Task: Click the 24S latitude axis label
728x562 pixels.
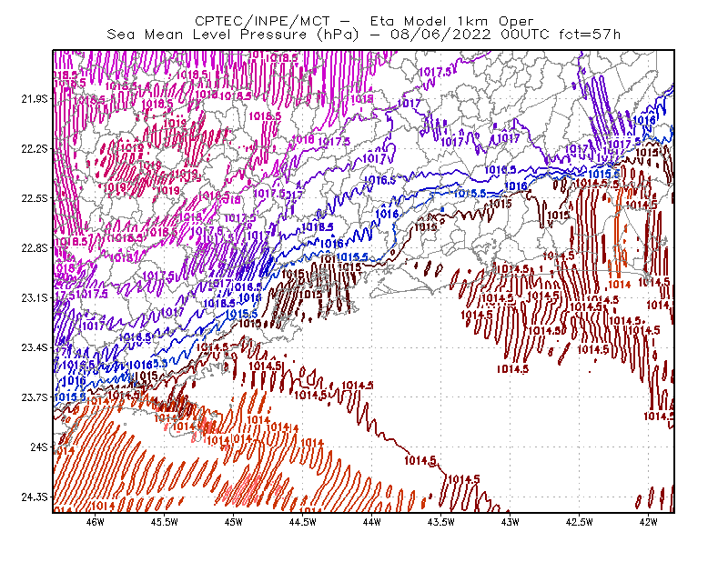Action: 39,447
